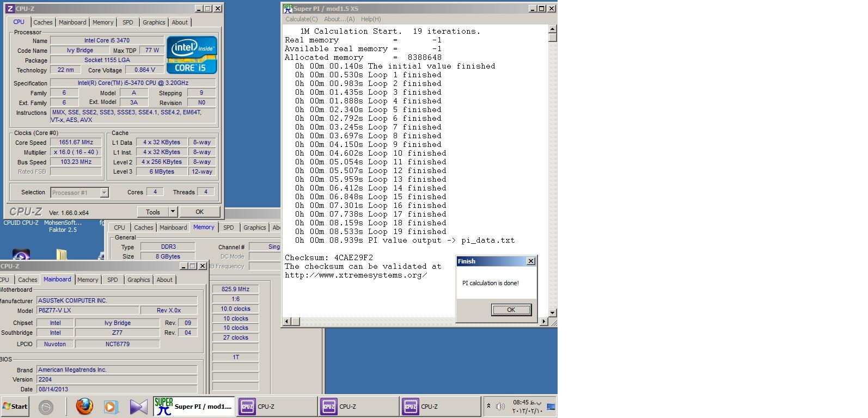Select the CPU tab in front CPU-Z window
868x418 pixels.
pyautogui.click(x=19, y=22)
